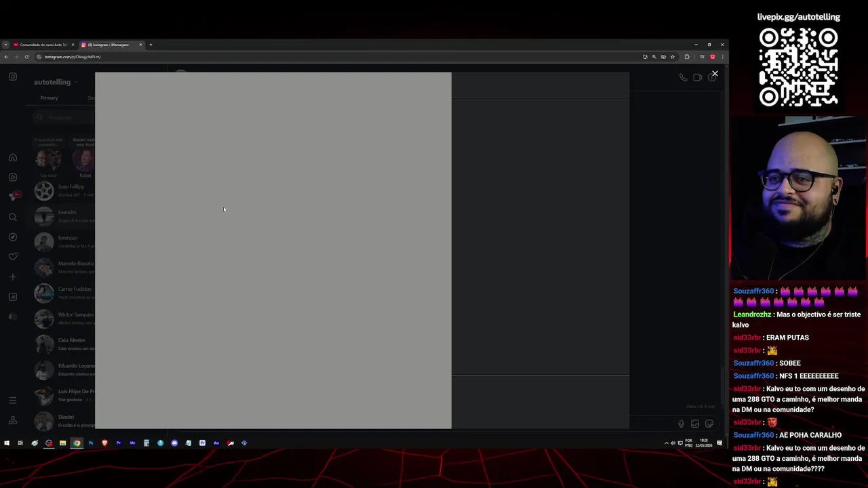Switch to the Comunidade do canal tab

(x=43, y=45)
